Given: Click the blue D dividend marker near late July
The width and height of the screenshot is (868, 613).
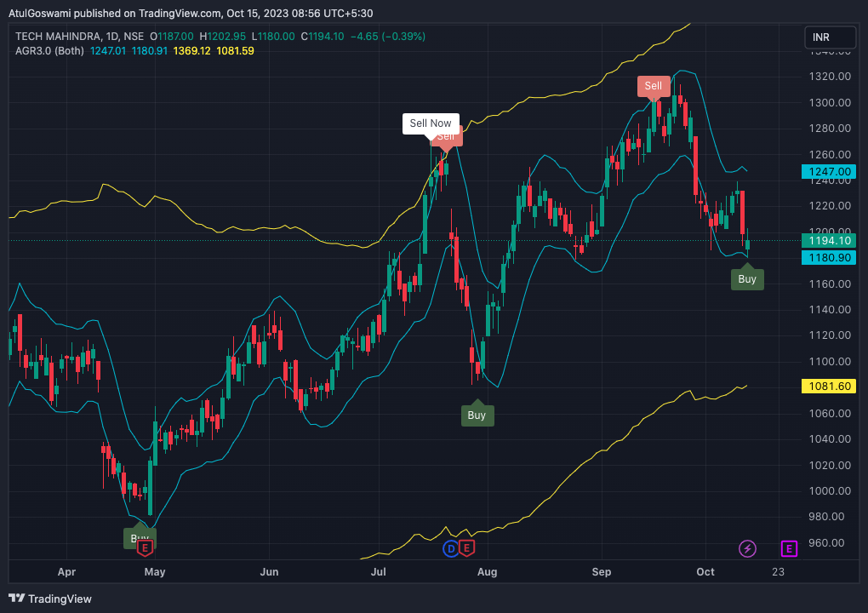Looking at the screenshot, I should [x=451, y=549].
